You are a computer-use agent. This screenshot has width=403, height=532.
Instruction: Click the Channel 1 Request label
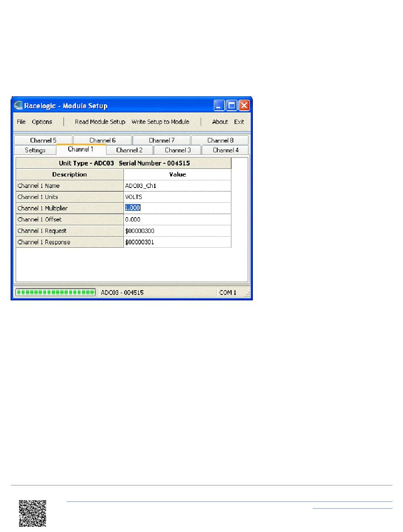tap(70, 231)
